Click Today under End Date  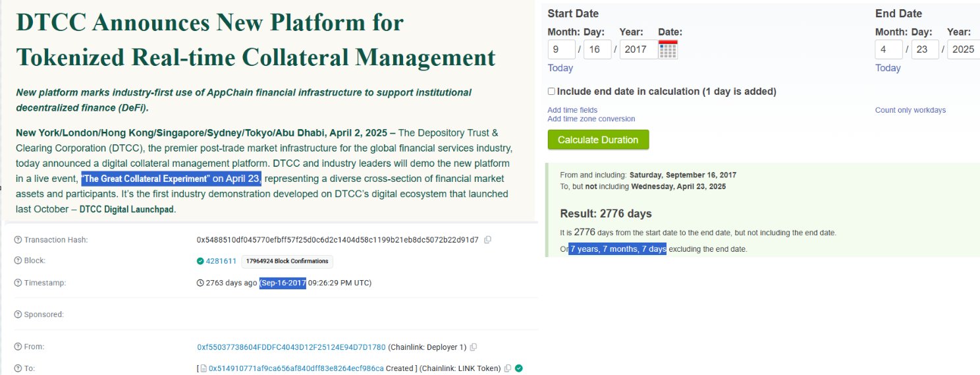tap(888, 68)
